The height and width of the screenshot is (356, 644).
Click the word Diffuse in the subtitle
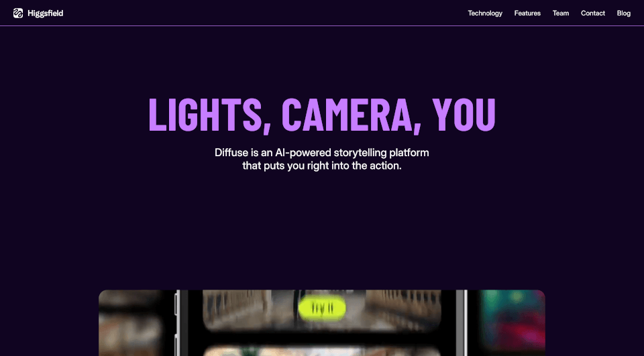tap(231, 153)
